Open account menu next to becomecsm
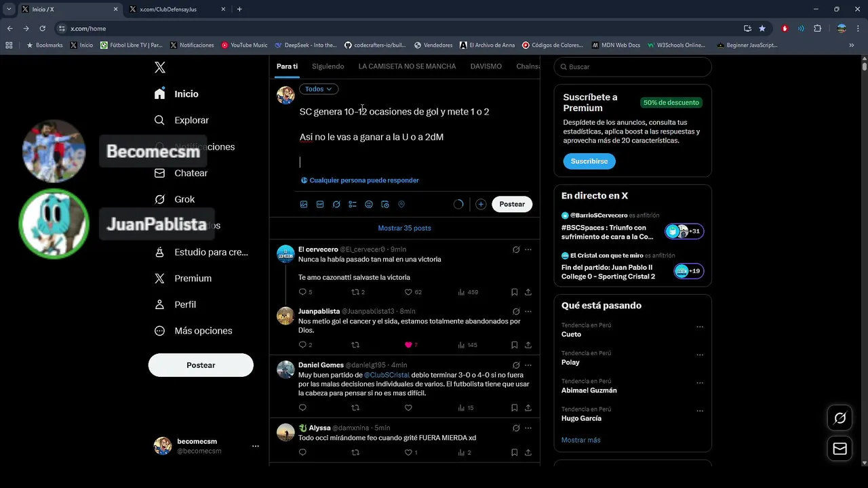 [x=256, y=446]
